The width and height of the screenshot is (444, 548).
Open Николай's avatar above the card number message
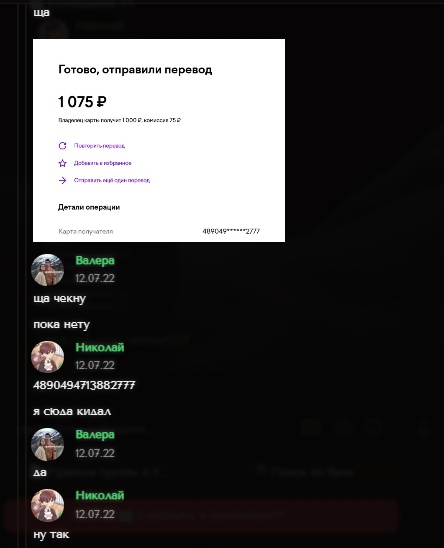coord(48,357)
